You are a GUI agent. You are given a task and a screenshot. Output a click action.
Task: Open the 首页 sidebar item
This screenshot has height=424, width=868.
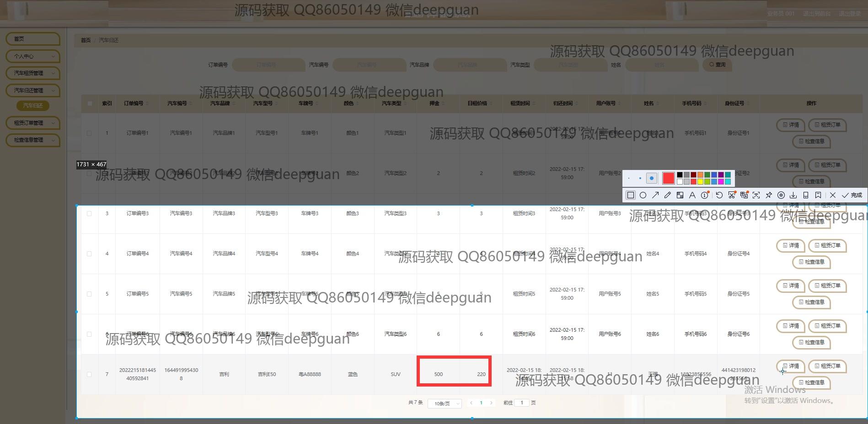click(33, 39)
